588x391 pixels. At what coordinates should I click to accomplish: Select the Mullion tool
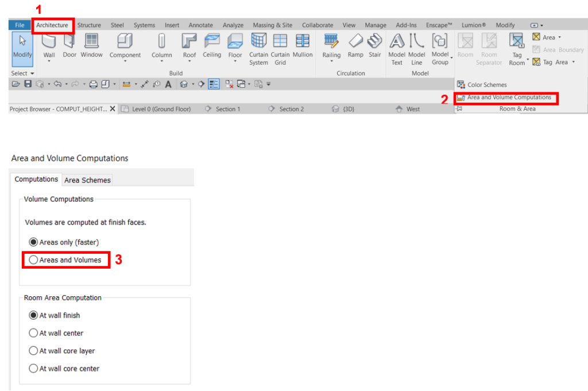click(303, 45)
